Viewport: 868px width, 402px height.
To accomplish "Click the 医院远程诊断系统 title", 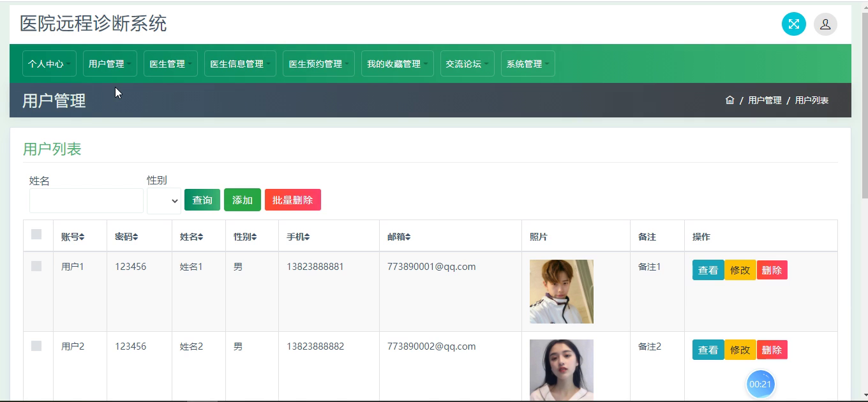I will pyautogui.click(x=93, y=24).
